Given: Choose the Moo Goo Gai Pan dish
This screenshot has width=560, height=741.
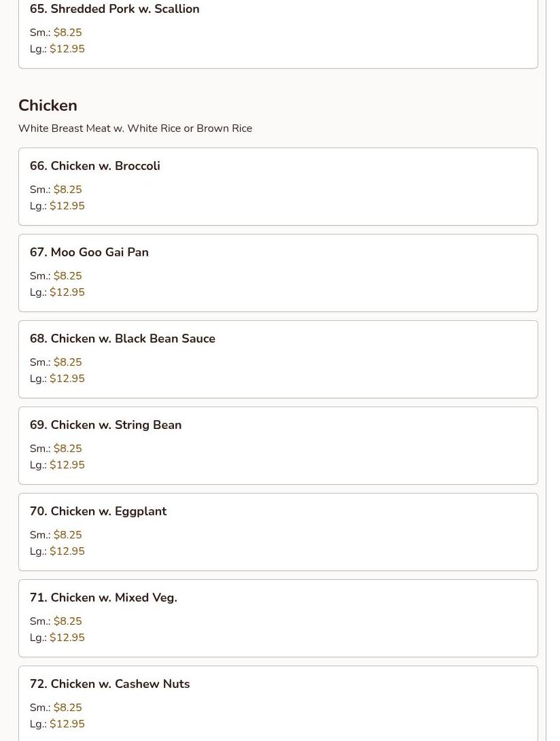Looking at the screenshot, I should (x=278, y=273).
